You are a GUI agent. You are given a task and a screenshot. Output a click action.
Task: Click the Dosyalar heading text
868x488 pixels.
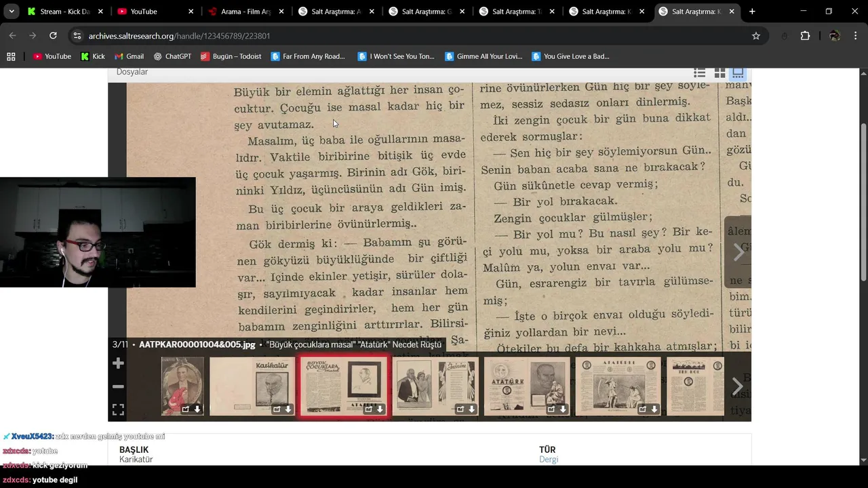click(132, 72)
